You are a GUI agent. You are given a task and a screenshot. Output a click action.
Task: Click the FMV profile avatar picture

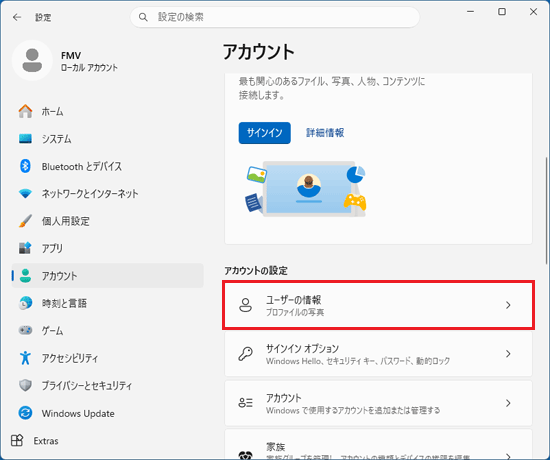coord(32,60)
